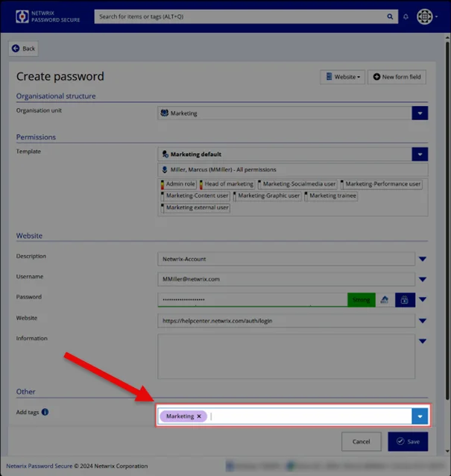The height and width of the screenshot is (476, 451).
Task: Click the Website URL input field
Action: pos(286,321)
